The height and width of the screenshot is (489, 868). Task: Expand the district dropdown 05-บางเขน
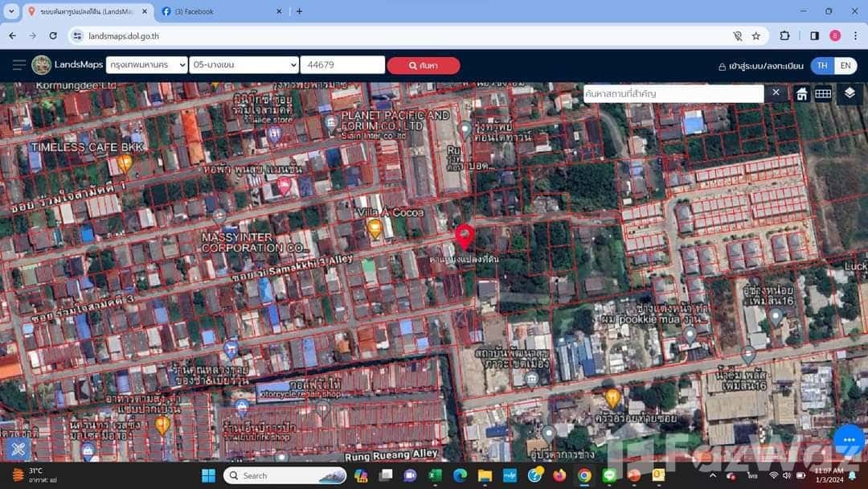[x=244, y=65]
